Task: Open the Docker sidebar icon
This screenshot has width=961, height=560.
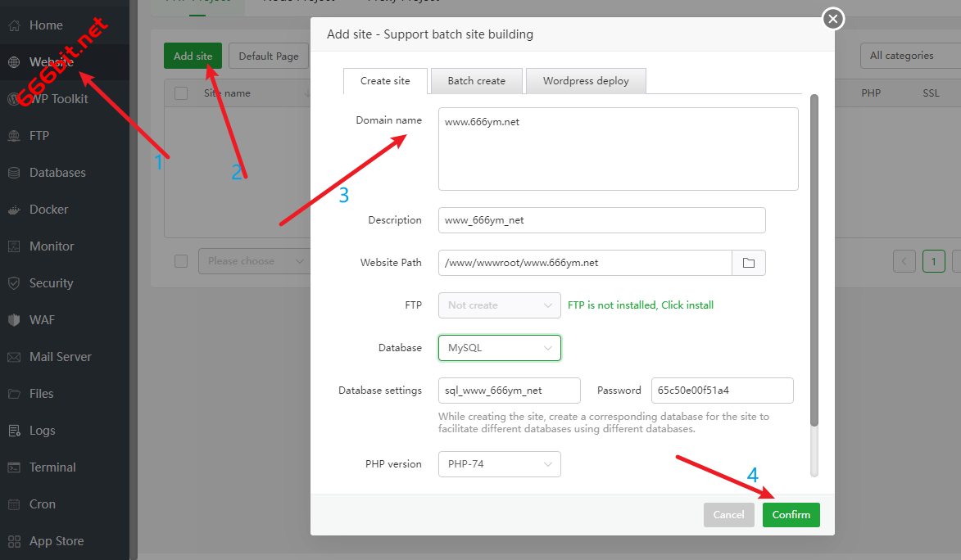Action: coord(14,210)
